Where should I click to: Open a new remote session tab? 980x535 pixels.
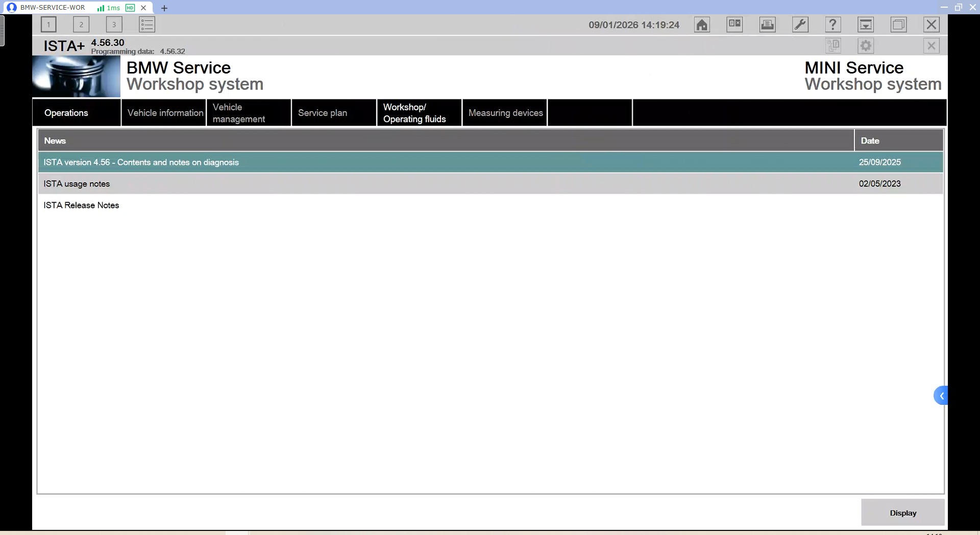click(164, 8)
